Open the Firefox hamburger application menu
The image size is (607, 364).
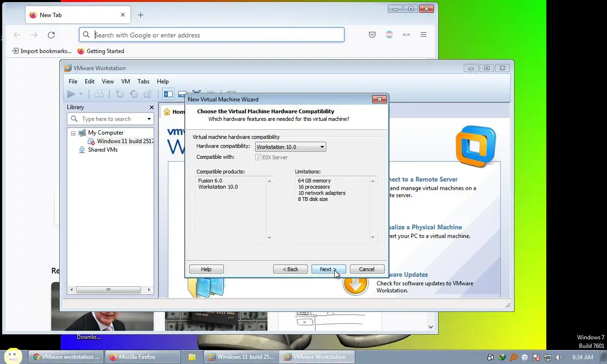point(423,35)
